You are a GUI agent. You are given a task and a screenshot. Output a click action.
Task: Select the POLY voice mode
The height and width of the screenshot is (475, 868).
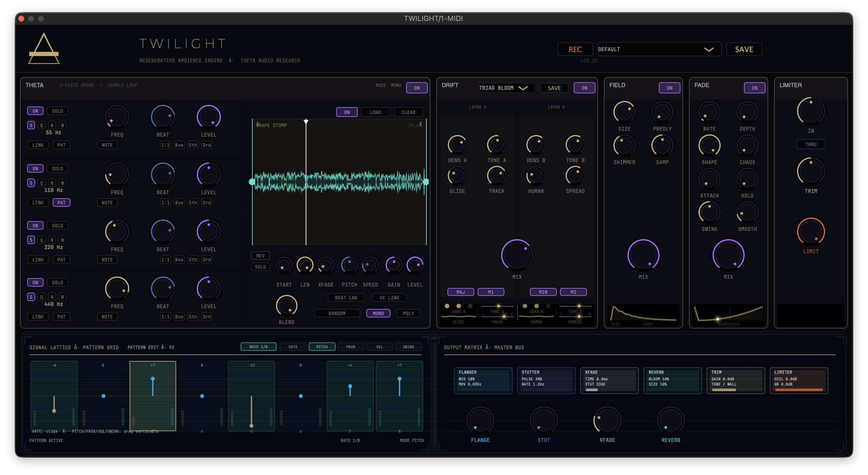click(x=408, y=313)
